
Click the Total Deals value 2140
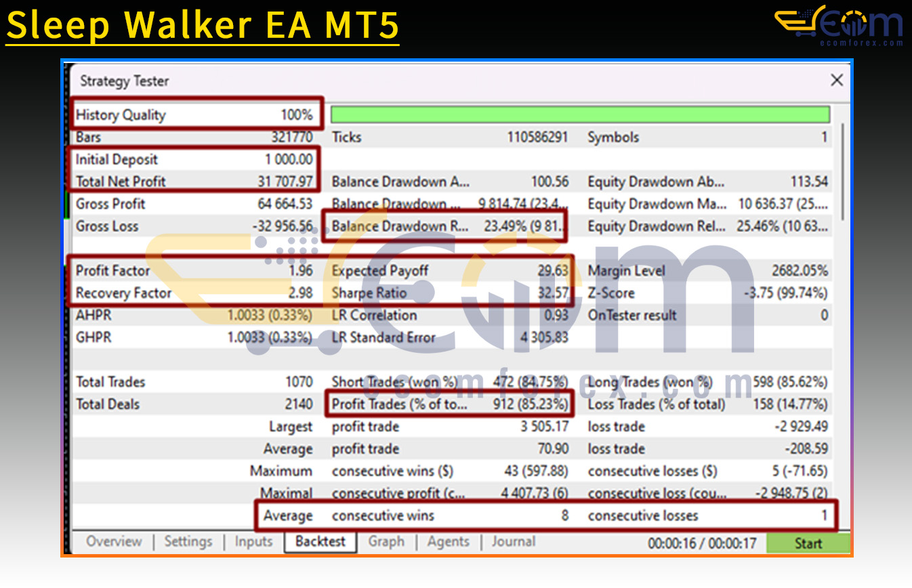click(299, 404)
